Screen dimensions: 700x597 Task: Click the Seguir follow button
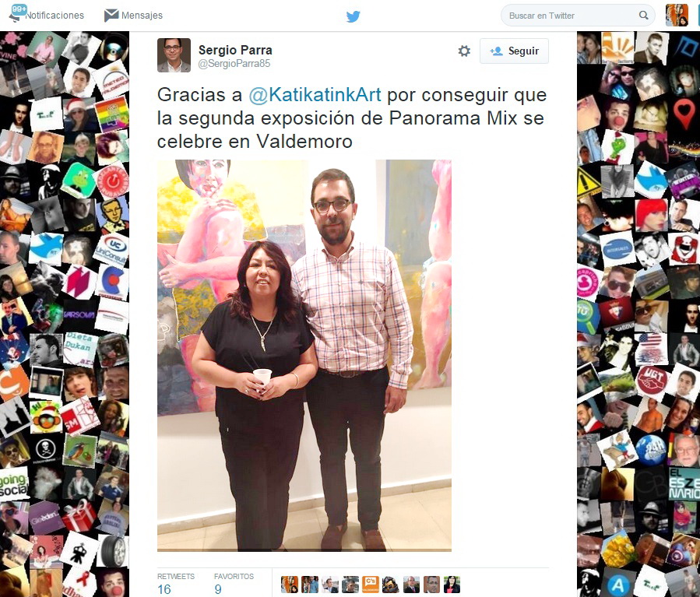[514, 51]
